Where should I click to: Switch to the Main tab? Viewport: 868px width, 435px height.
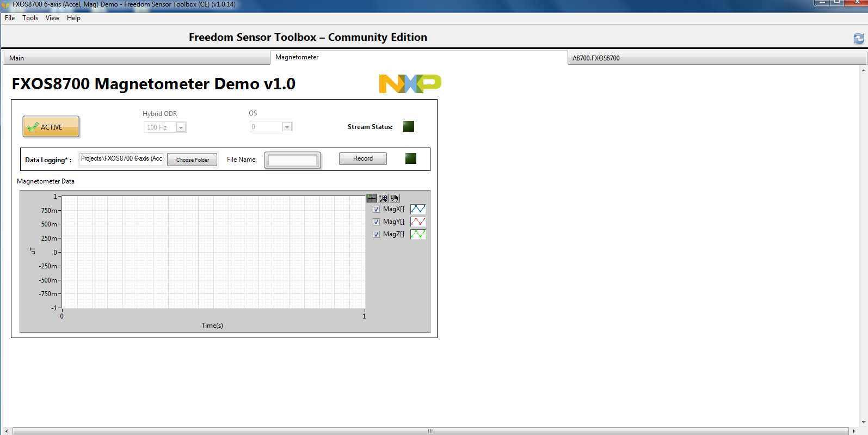point(137,58)
